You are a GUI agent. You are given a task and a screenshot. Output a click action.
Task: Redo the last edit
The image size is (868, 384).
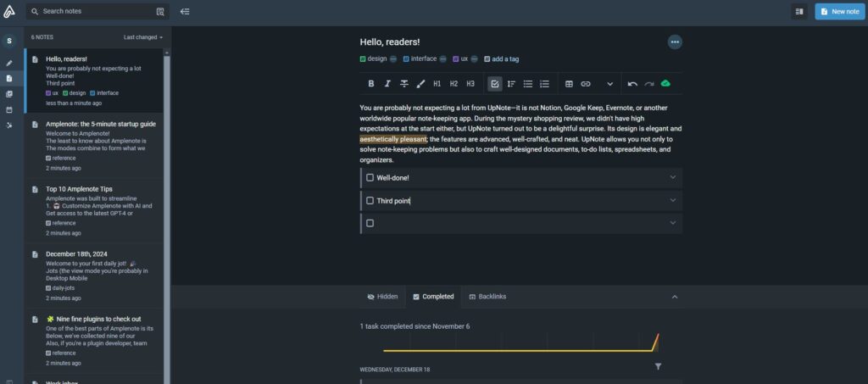[649, 84]
